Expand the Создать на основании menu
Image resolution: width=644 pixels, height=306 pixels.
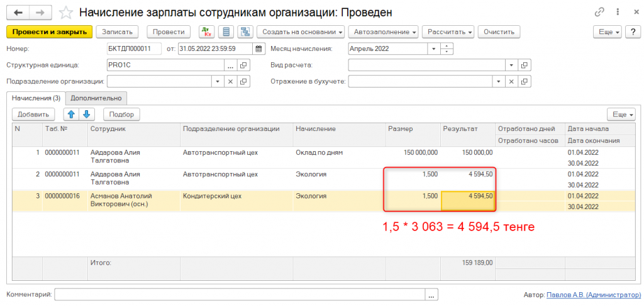tap(302, 31)
